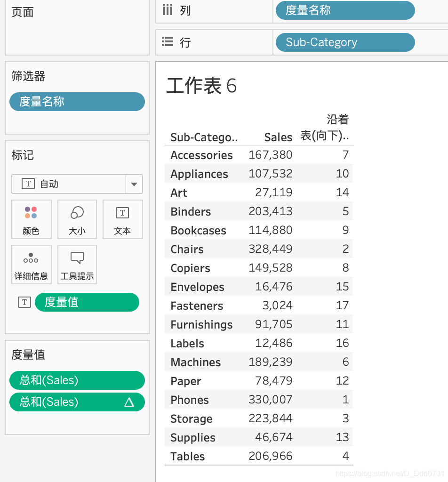Image resolution: width=448 pixels, height=482 pixels.
Task: Sort by clicking the Sales column header
Action: (278, 137)
